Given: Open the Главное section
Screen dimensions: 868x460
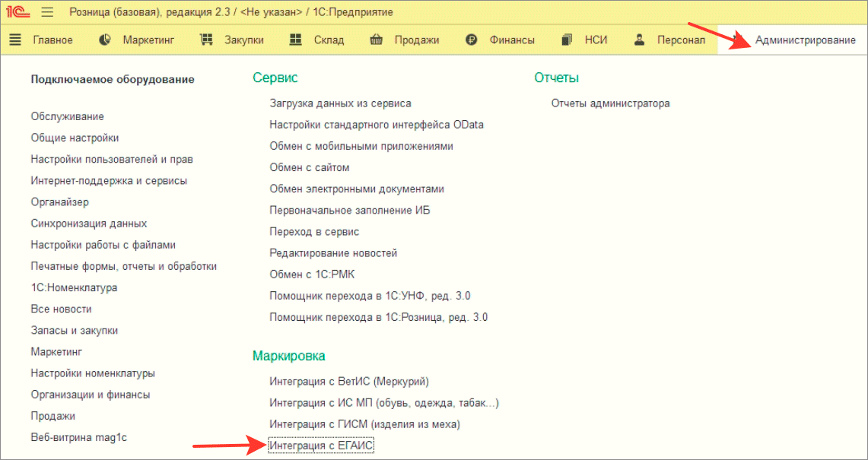Looking at the screenshot, I should click(52, 40).
